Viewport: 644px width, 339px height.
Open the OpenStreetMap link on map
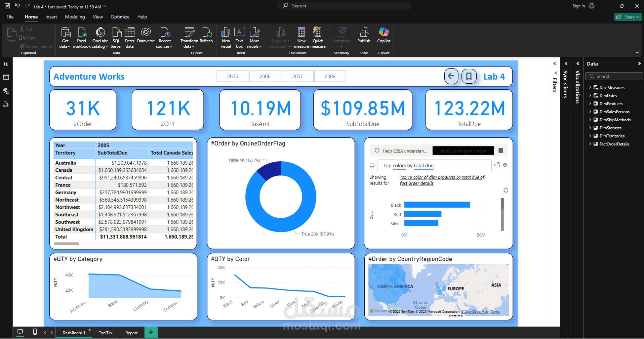pos(474,312)
